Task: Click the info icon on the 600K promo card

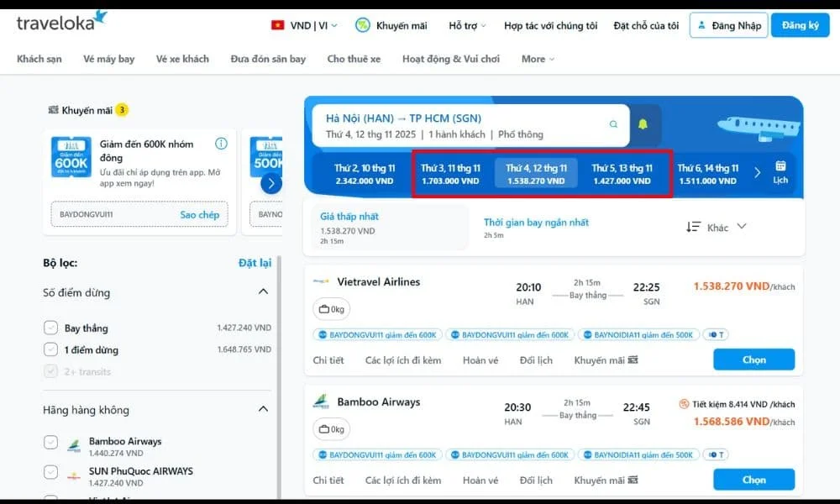Action: 222,144
